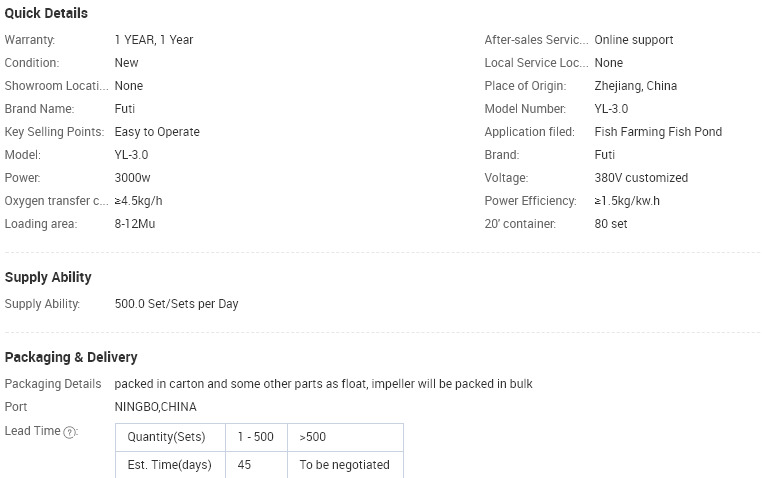Click the Zhejiang, China origin value
This screenshot has height=478, width=762.
pos(636,86)
